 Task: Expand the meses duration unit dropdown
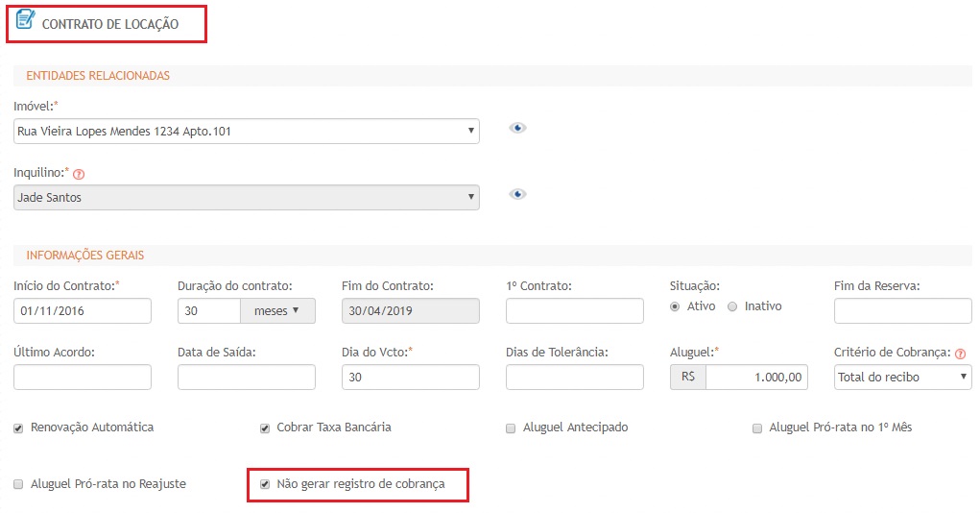click(277, 311)
